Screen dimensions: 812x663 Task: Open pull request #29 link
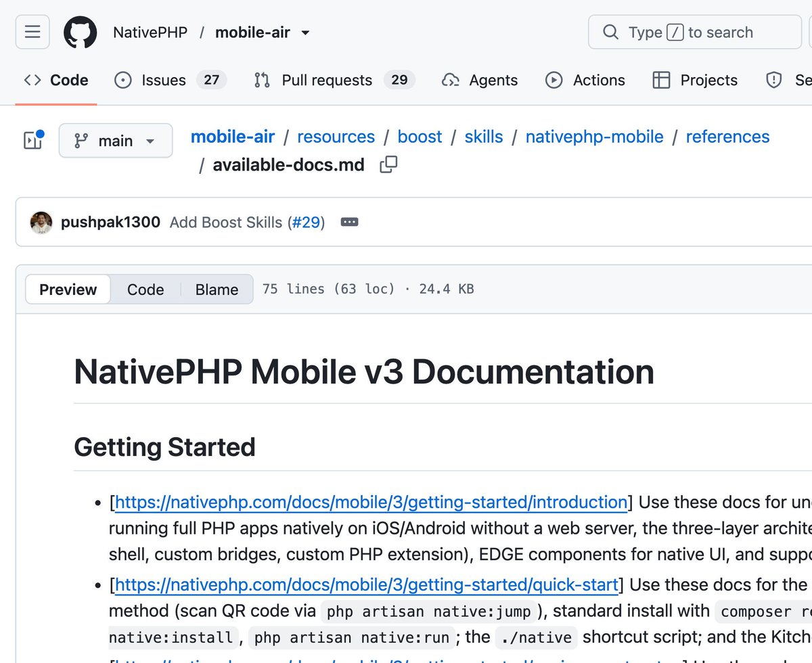point(305,223)
